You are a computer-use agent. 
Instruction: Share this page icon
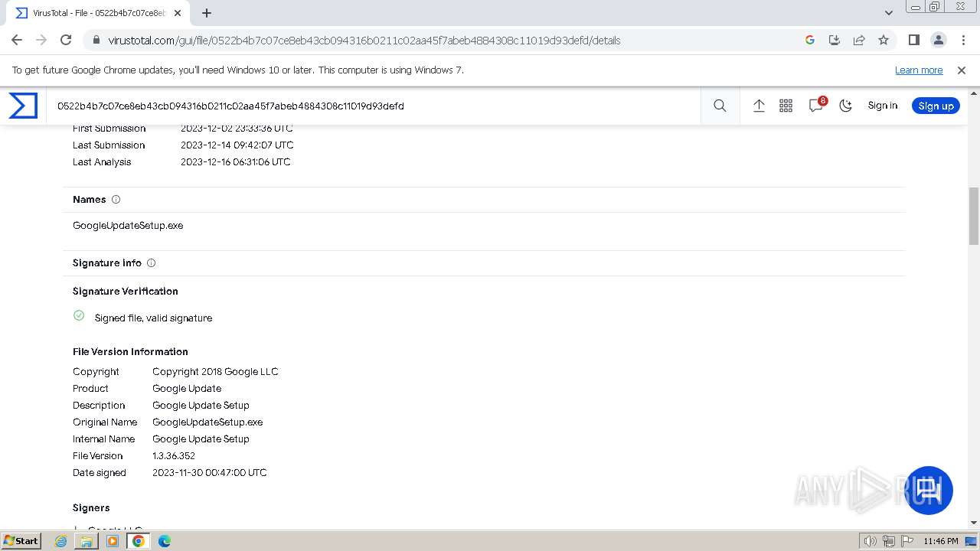859,40
